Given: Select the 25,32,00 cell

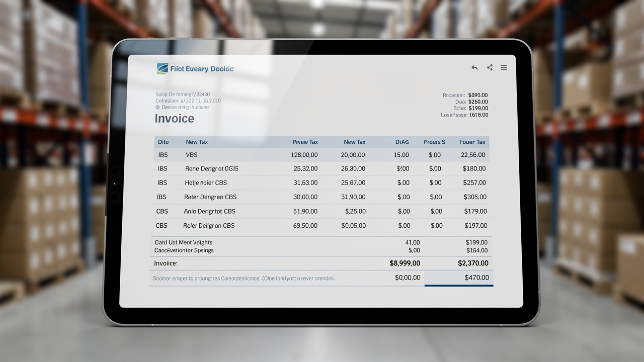Looking at the screenshot, I should [x=305, y=169].
